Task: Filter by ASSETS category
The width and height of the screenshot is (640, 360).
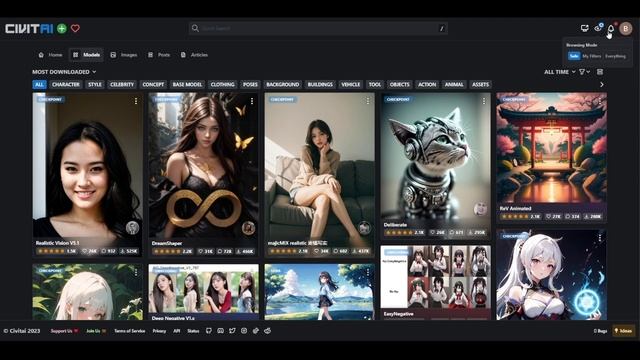Action: (480, 84)
